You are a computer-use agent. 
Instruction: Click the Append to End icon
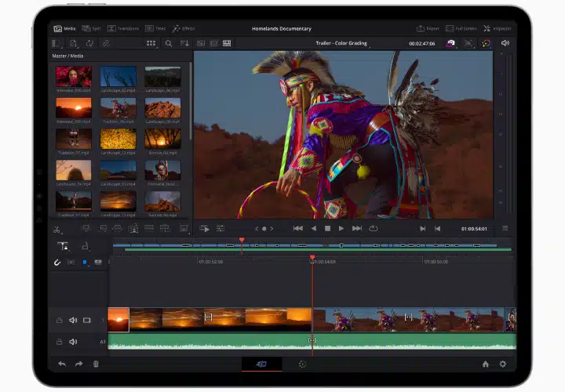click(x=103, y=228)
